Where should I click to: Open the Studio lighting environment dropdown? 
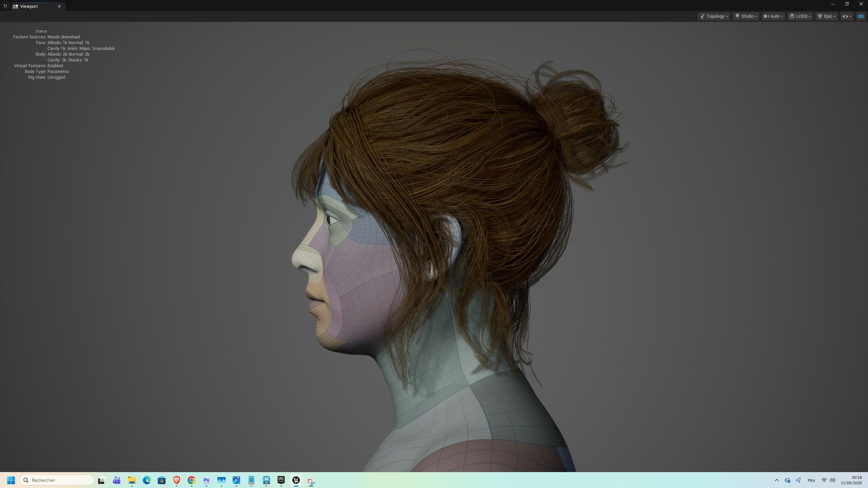click(x=746, y=16)
